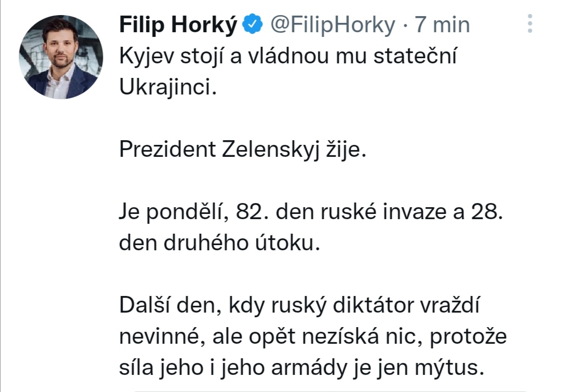The image size is (561, 392).
Task: Open the tweet's three-dot more menu
Action: point(530,24)
